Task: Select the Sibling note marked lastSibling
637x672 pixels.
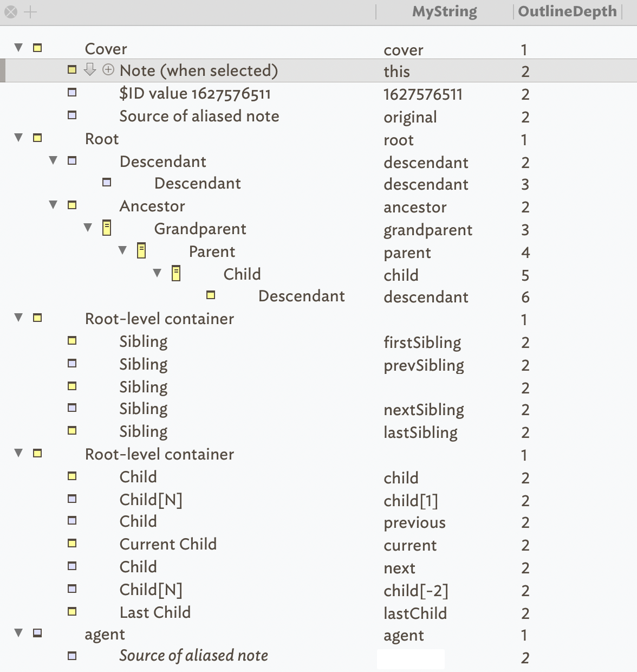Action: pyautogui.click(x=144, y=431)
